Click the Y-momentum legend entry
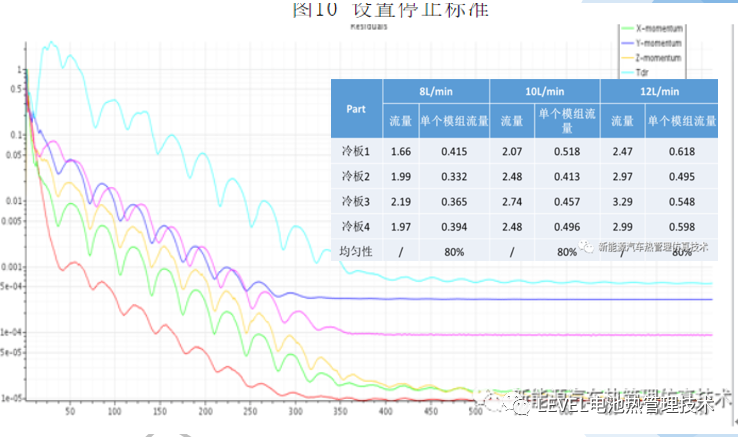 pyautogui.click(x=652, y=43)
